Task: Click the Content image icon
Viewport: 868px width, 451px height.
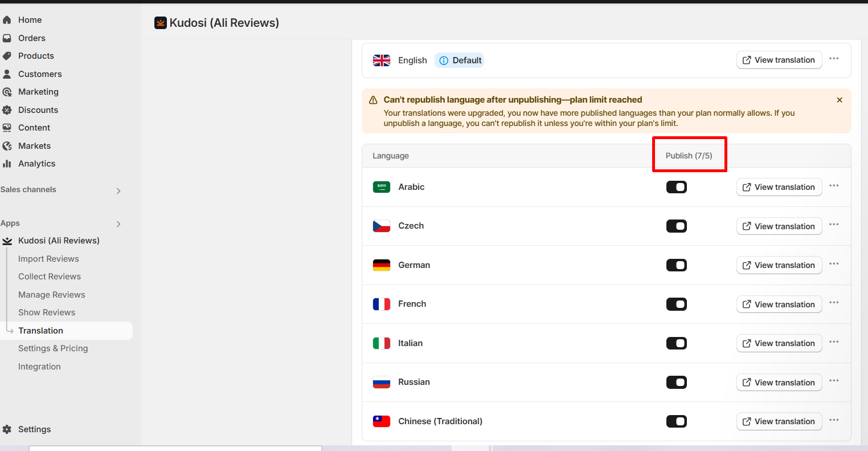Action: point(7,128)
